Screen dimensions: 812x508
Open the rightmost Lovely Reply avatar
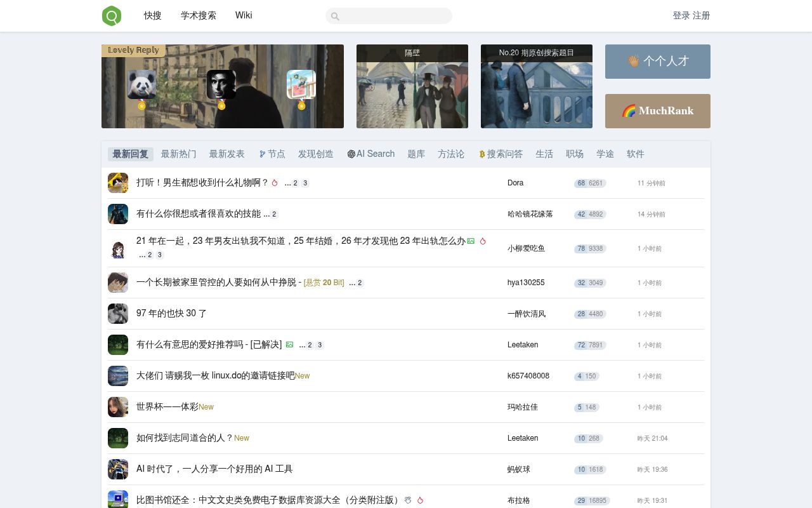[x=301, y=84]
